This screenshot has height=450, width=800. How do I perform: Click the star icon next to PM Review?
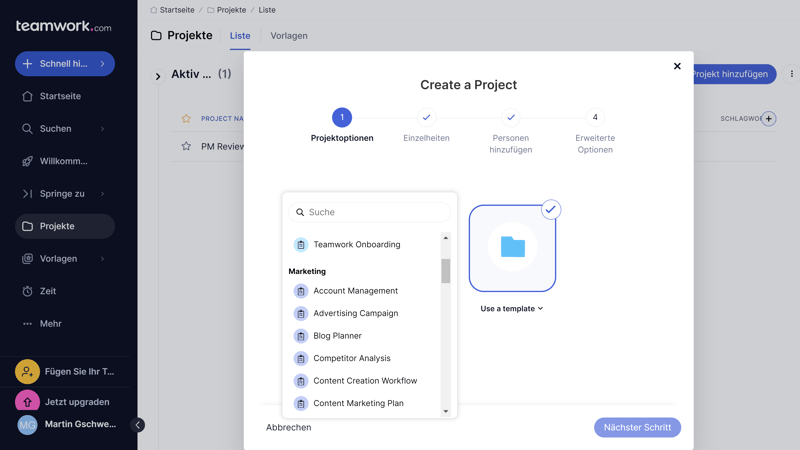(186, 146)
